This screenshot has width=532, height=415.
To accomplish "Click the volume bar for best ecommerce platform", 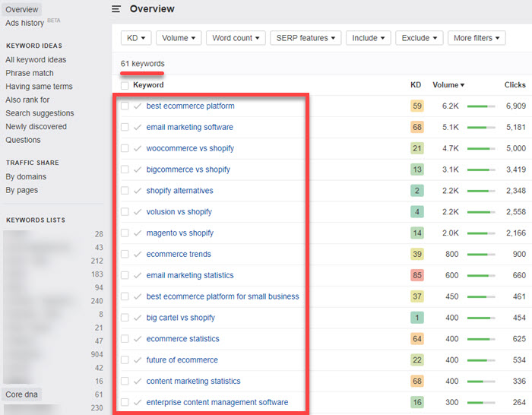I will click(x=480, y=106).
